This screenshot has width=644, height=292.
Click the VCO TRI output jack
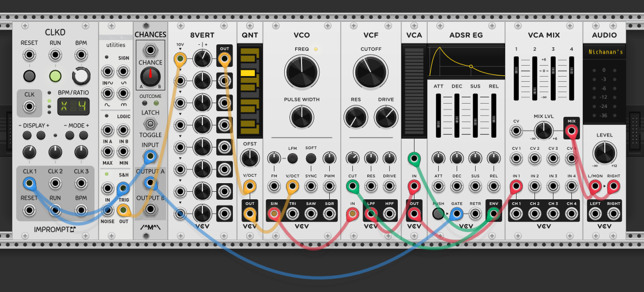click(292, 214)
